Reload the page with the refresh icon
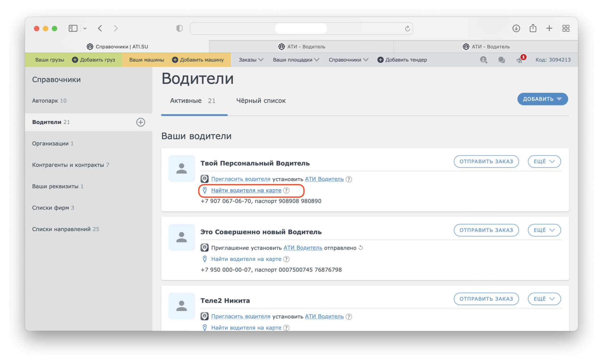The width and height of the screenshot is (603, 364). (x=407, y=29)
